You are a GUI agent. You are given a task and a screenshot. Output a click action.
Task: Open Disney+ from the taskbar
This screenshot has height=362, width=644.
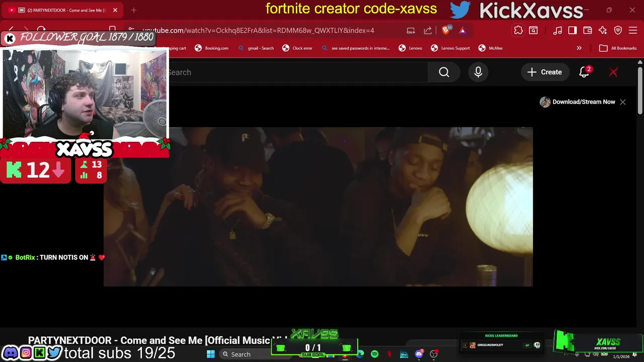[404, 354]
